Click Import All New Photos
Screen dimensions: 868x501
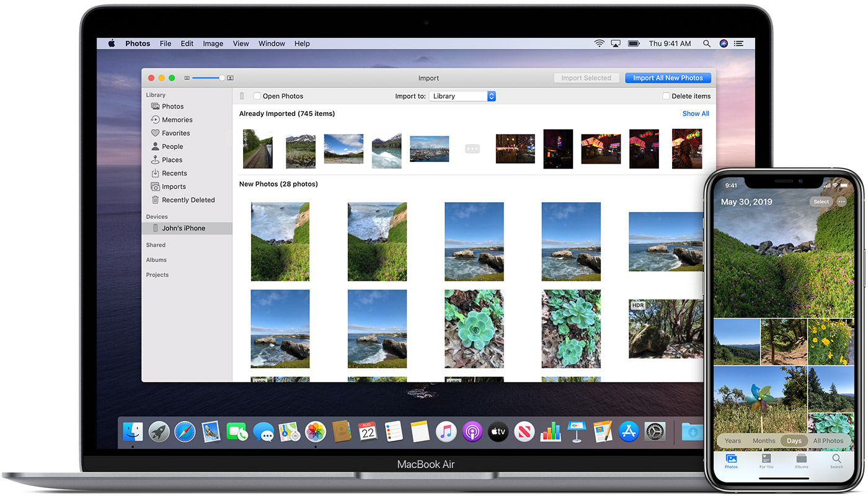point(668,78)
